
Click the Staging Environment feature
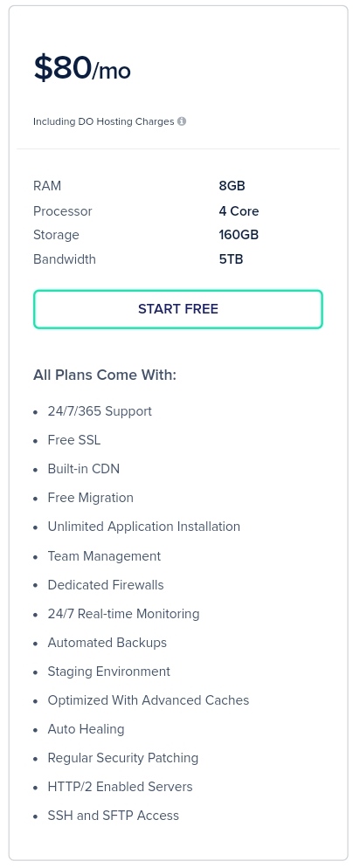coord(109,672)
